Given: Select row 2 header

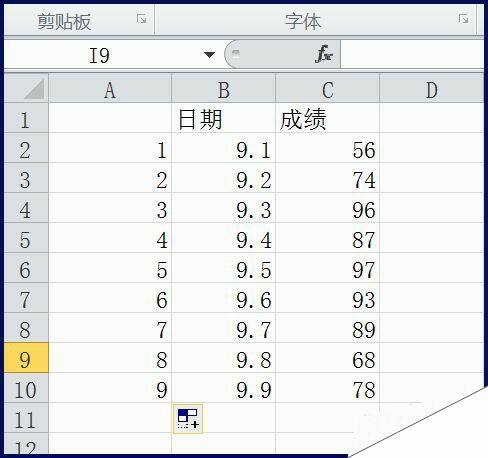Looking at the screenshot, I should pyautogui.click(x=26, y=148).
